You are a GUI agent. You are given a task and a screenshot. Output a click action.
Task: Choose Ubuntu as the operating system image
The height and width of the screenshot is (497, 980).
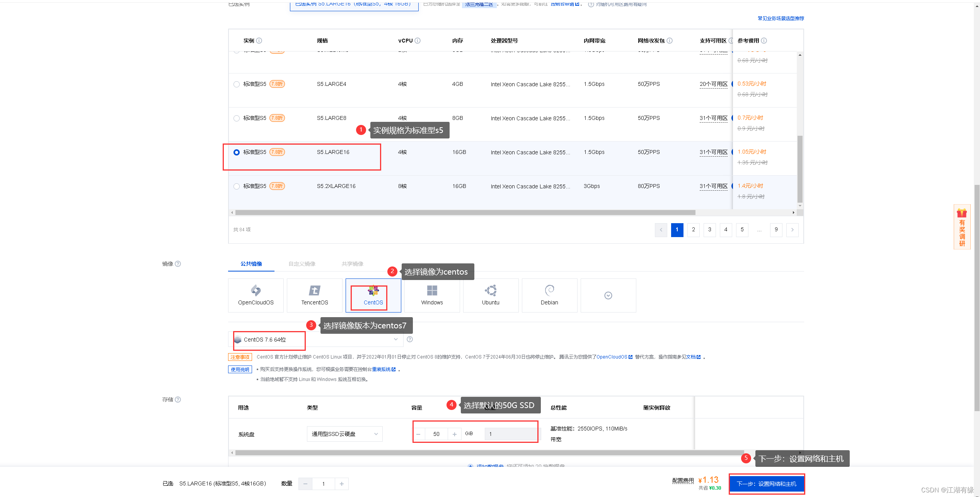pyautogui.click(x=490, y=295)
